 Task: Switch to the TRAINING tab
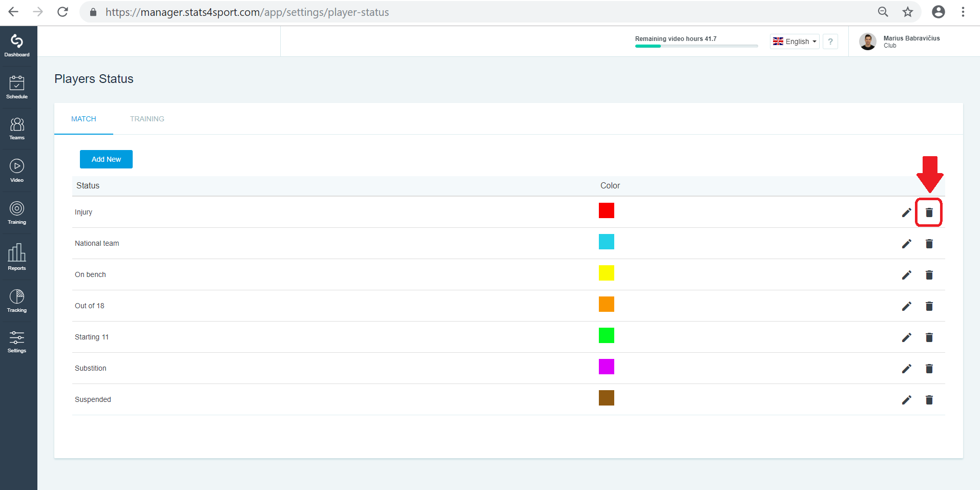click(x=147, y=119)
